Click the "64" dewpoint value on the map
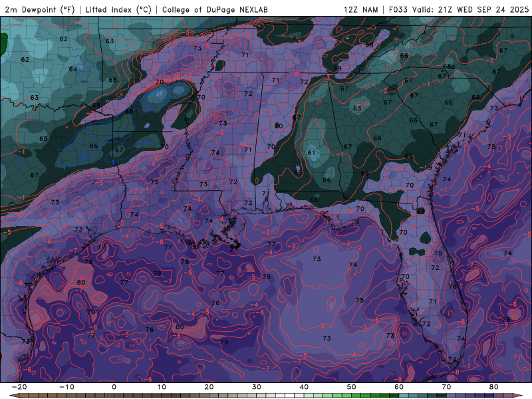532x399 pixels. click(x=73, y=69)
